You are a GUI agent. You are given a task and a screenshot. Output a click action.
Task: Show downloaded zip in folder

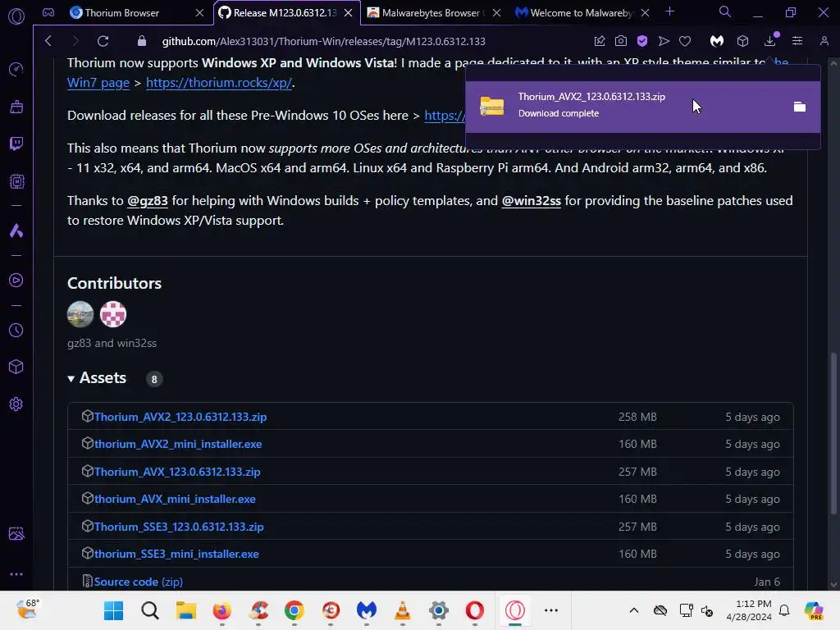coord(799,107)
